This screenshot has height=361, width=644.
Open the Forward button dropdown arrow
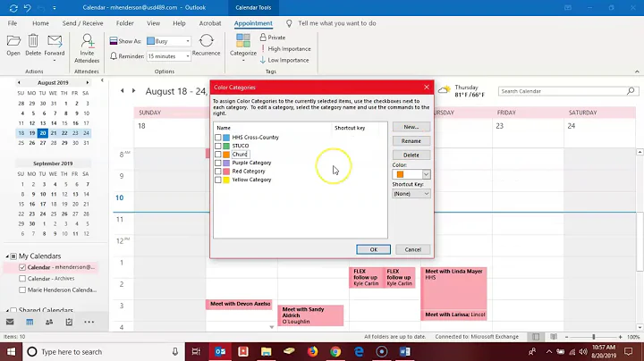tap(55, 61)
